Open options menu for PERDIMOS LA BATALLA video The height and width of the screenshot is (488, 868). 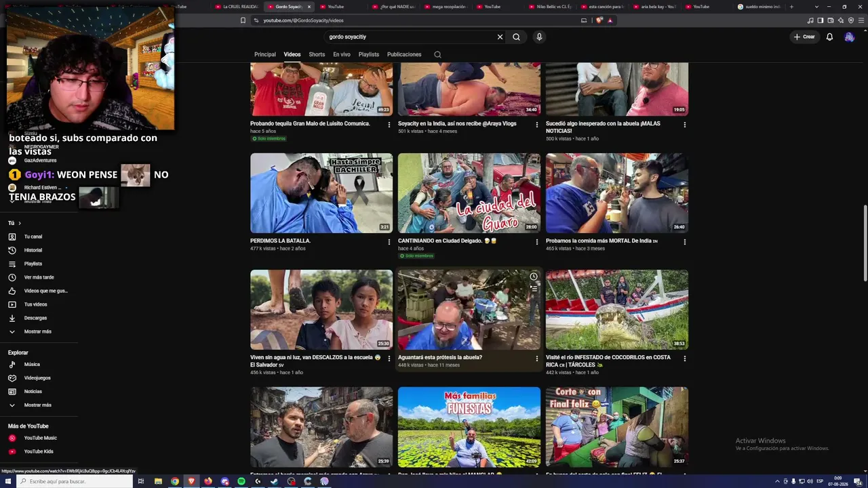tap(389, 242)
